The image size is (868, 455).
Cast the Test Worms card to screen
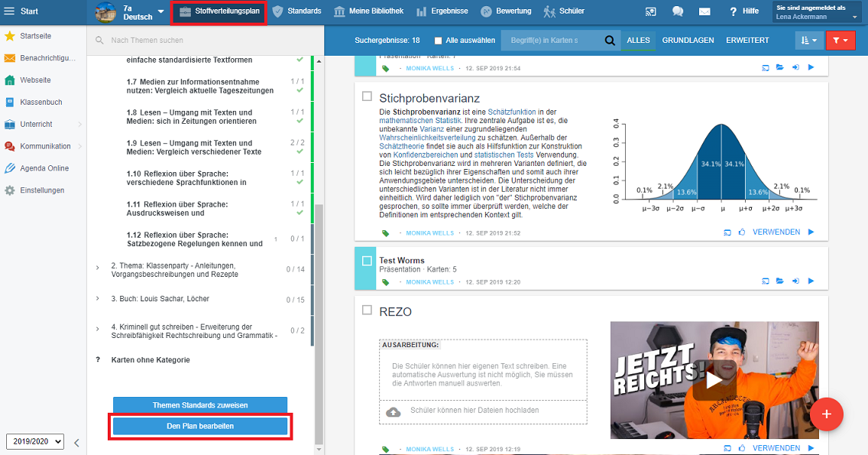click(765, 281)
